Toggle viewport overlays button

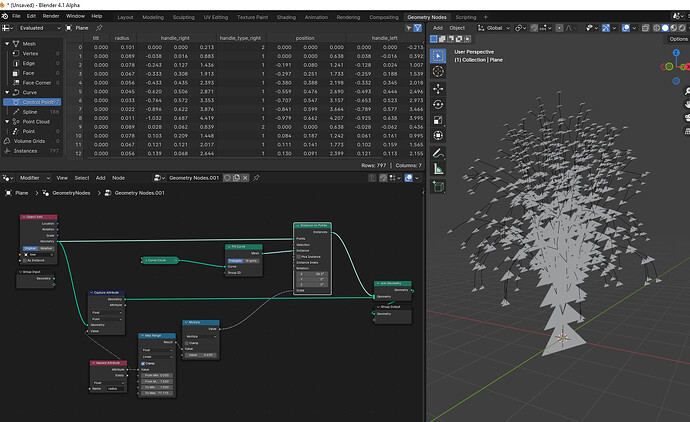click(x=626, y=28)
